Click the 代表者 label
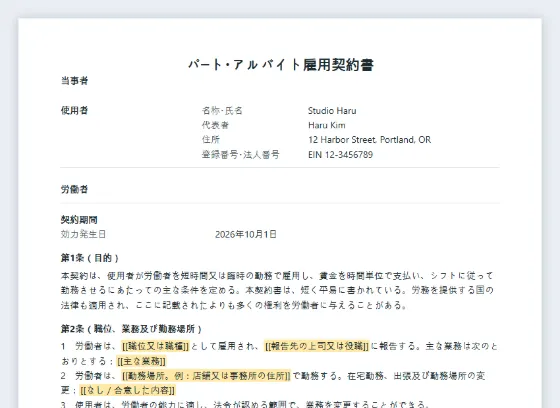This screenshot has height=408, width=560. 215,125
